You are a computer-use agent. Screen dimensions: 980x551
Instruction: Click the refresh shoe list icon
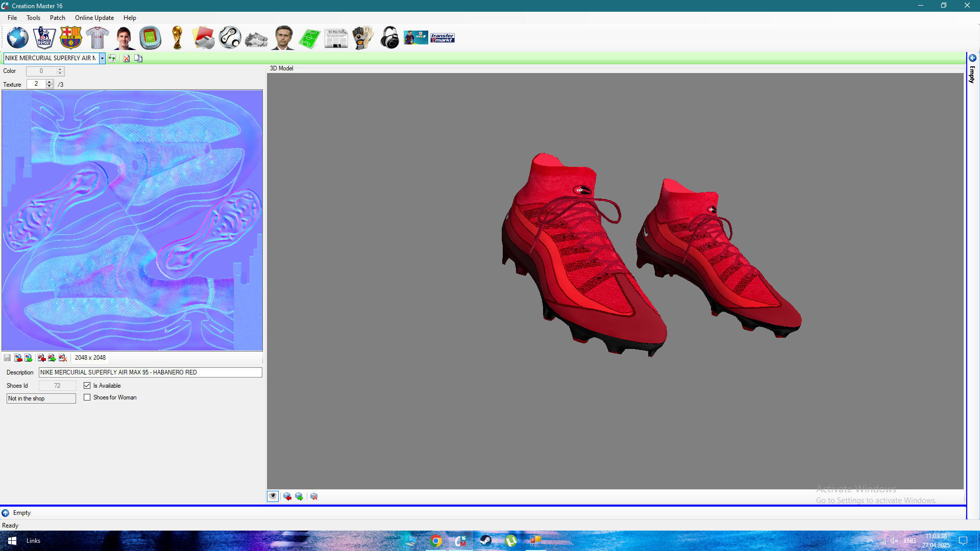coord(112,58)
